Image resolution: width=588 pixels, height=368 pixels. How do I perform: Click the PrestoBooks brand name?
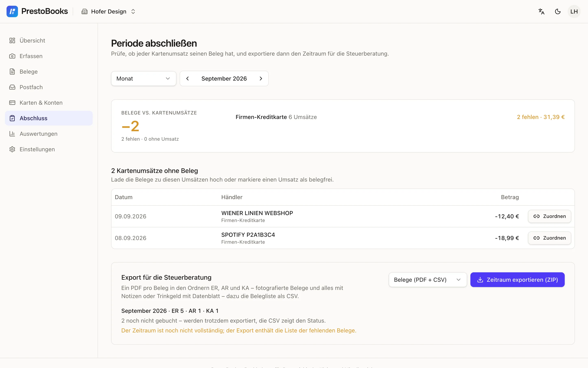point(45,11)
